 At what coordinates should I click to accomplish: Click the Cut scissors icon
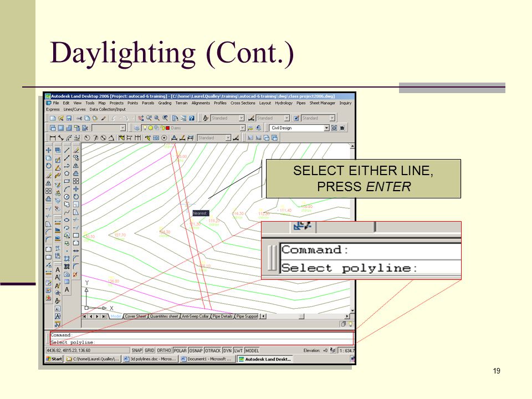(x=79, y=118)
